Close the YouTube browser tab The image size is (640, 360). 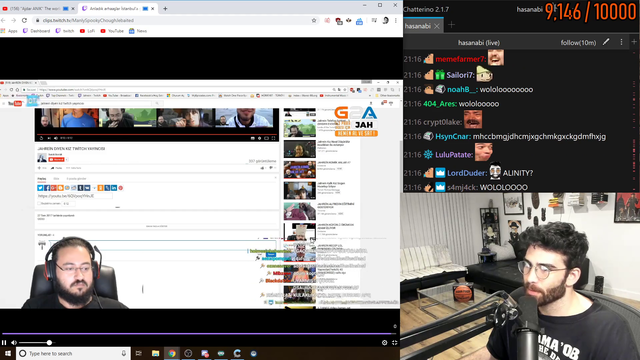point(73,8)
